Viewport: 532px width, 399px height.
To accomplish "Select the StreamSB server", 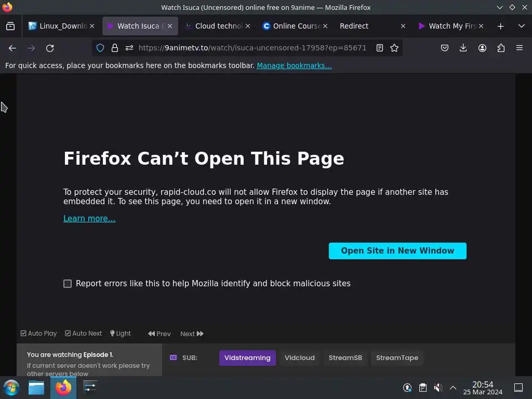I will point(345,357).
